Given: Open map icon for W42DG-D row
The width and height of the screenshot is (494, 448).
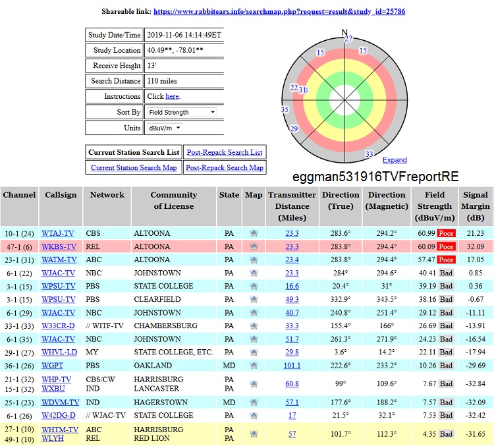Looking at the screenshot, I should 253,415.
